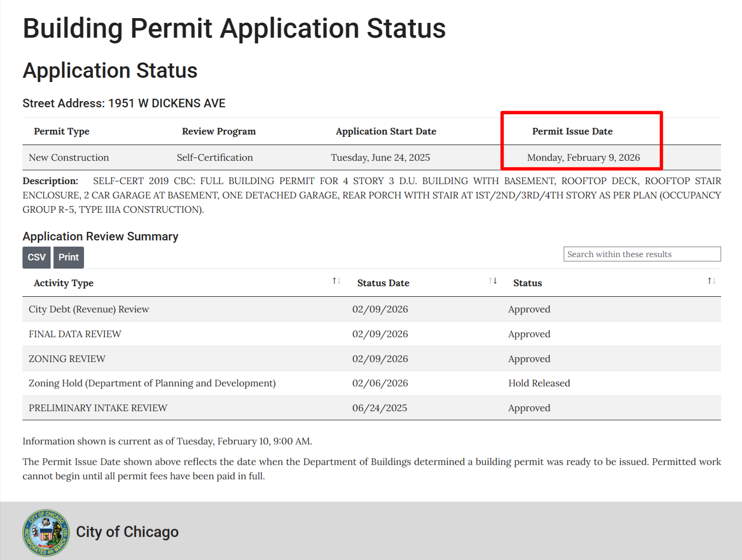The image size is (742, 560).
Task: Click the Application Start Date column header
Action: (x=386, y=131)
